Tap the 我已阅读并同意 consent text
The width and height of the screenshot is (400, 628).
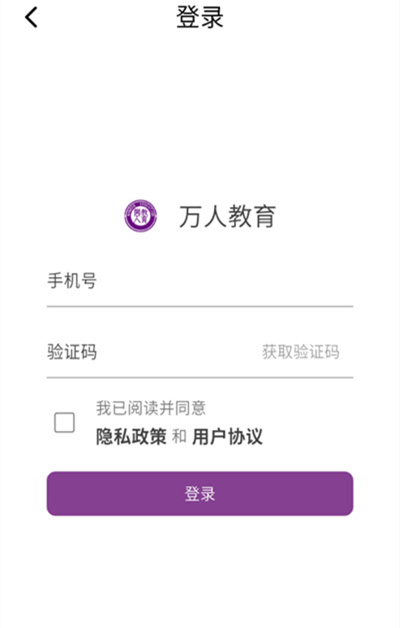pyautogui.click(x=151, y=408)
